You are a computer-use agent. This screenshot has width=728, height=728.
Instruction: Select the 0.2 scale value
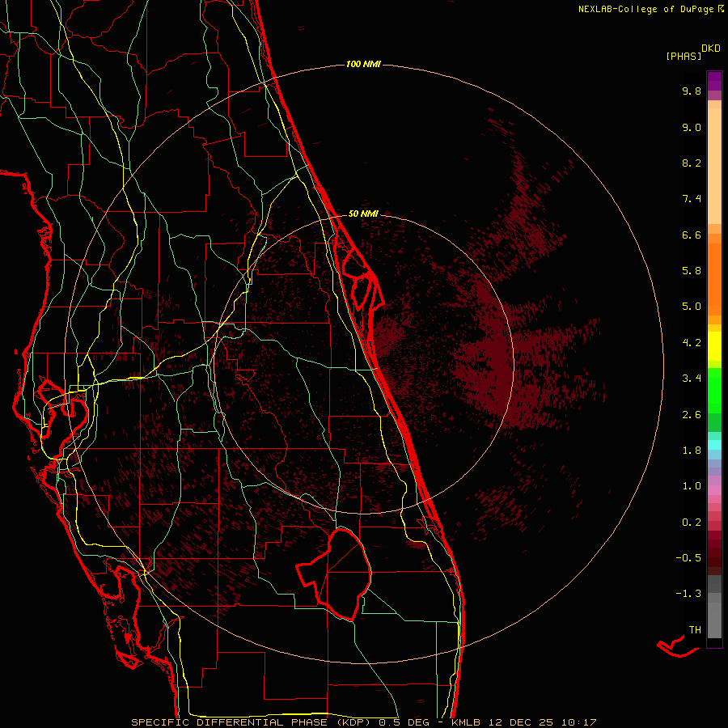[692, 523]
